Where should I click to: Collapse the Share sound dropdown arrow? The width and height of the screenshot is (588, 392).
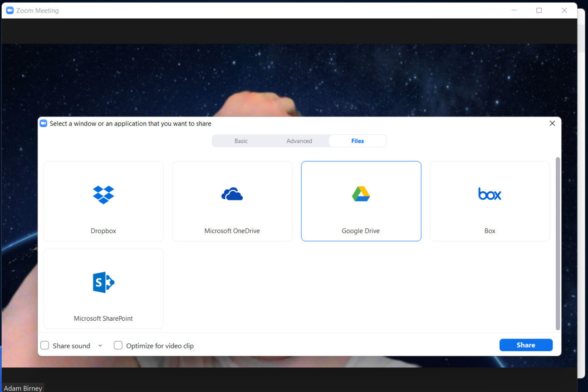(x=100, y=345)
